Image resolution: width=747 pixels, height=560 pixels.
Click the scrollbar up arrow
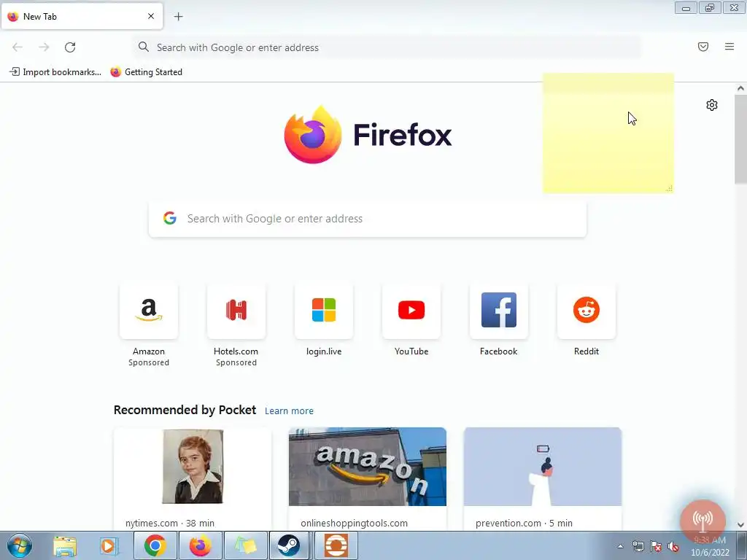click(740, 88)
